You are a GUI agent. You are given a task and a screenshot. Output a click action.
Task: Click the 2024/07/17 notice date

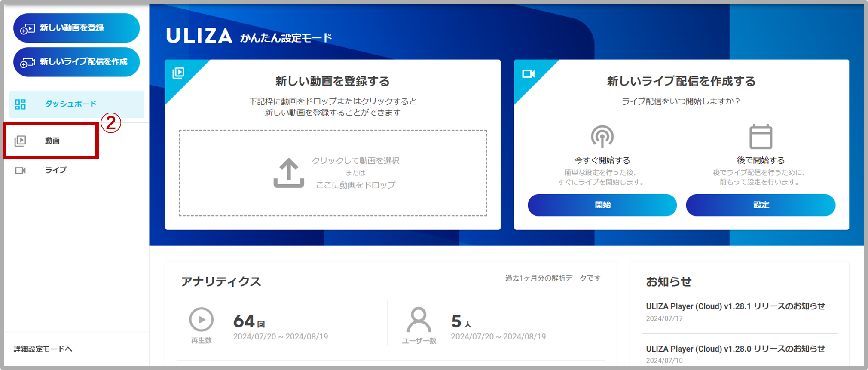664,318
